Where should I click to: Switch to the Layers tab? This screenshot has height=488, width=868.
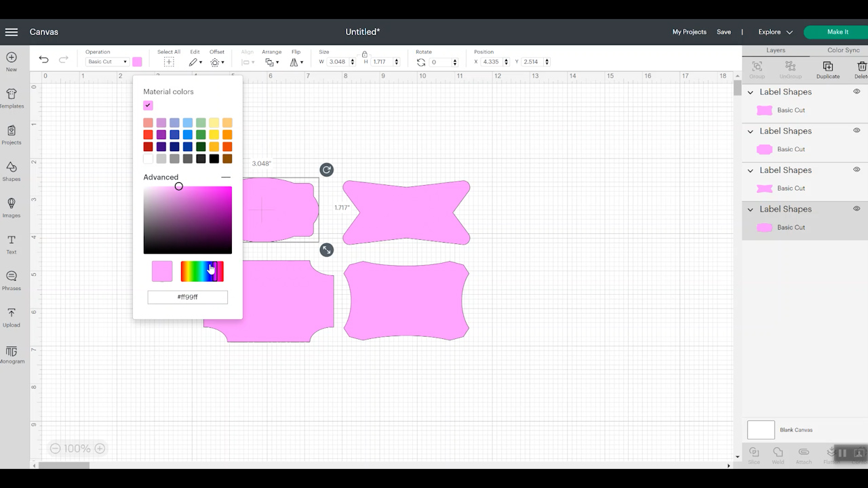(x=776, y=50)
